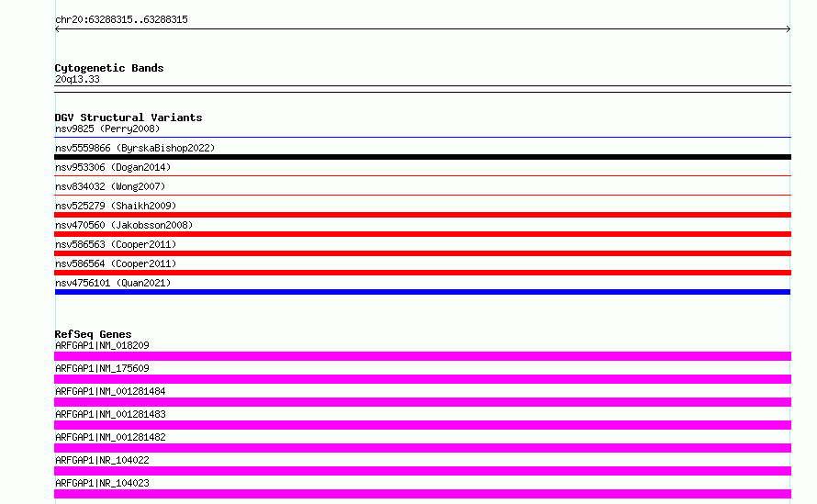Open variant nsv953306 (Dogan2014) label

tap(113, 167)
